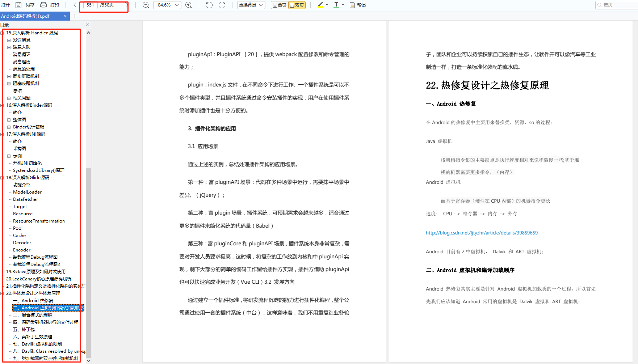Expand the 示例 outline node

[x=9, y=156]
